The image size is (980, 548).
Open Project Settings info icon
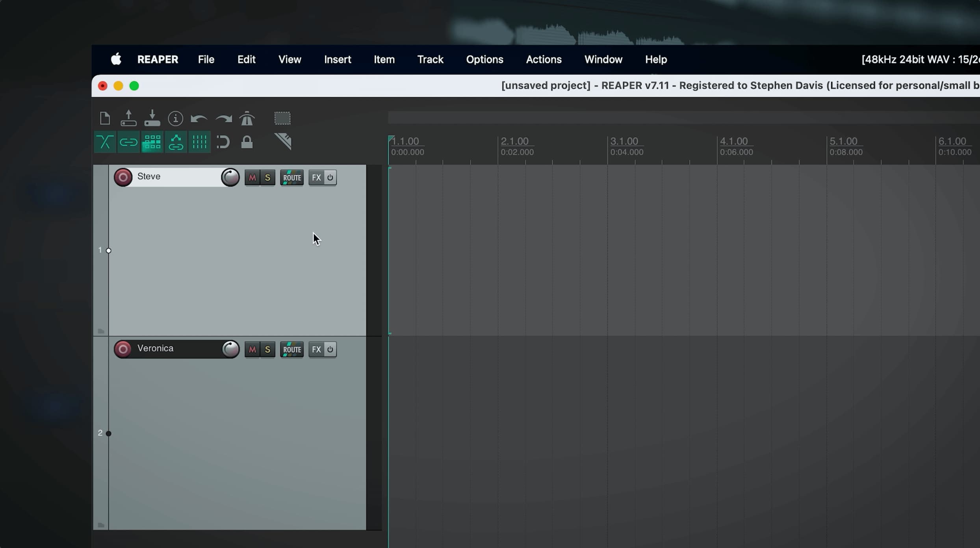pos(176,118)
